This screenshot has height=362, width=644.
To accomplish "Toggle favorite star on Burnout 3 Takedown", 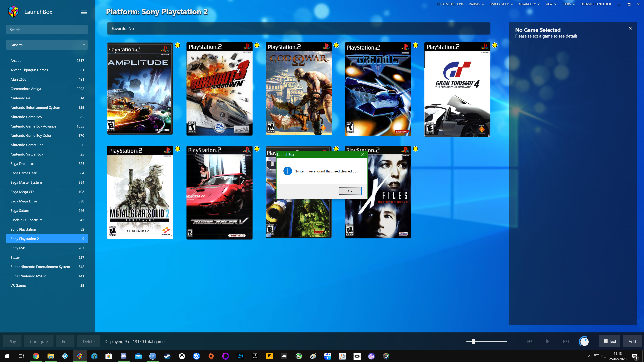I will click(257, 45).
